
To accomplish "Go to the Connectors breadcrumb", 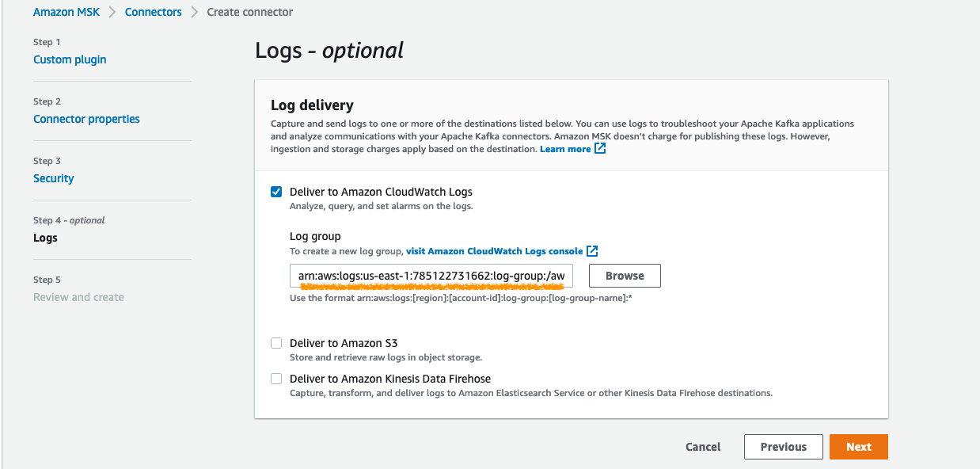I will 154,12.
